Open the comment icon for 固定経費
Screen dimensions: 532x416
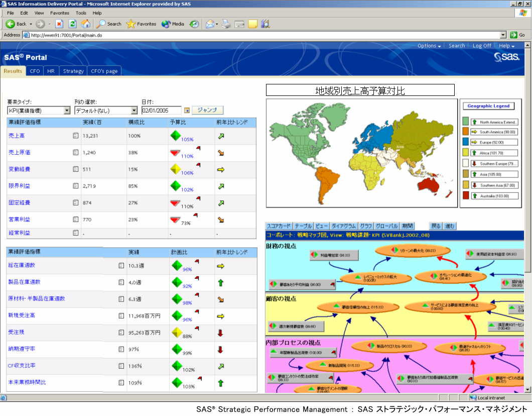pos(76,202)
